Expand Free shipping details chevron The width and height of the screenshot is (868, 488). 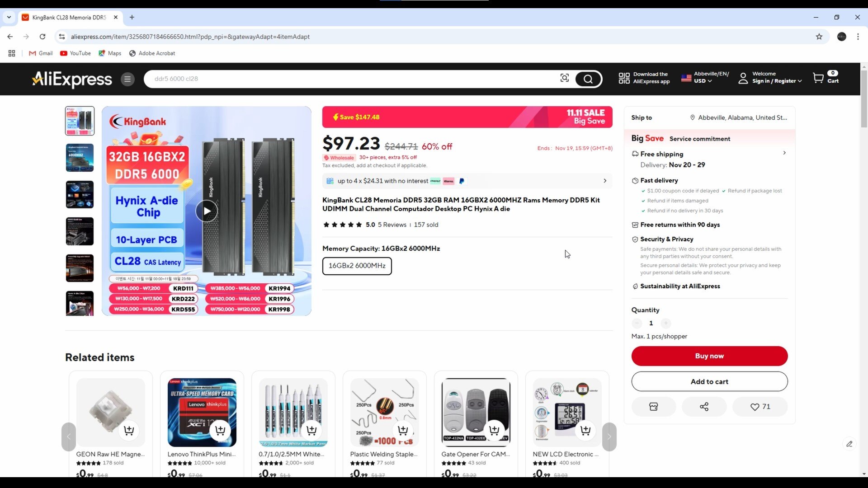tap(784, 153)
